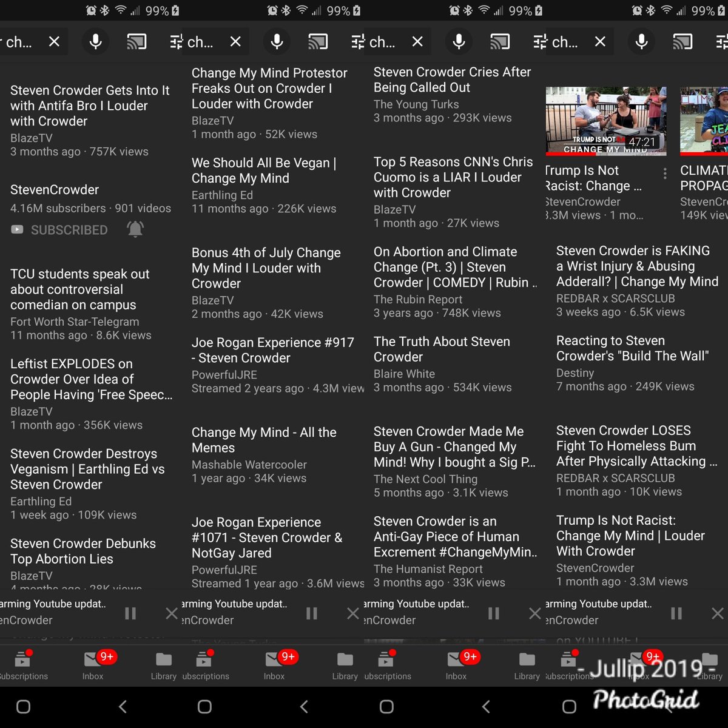
Task: Tap voice search above 'Change My Mind Protestor'
Action: [x=277, y=41]
